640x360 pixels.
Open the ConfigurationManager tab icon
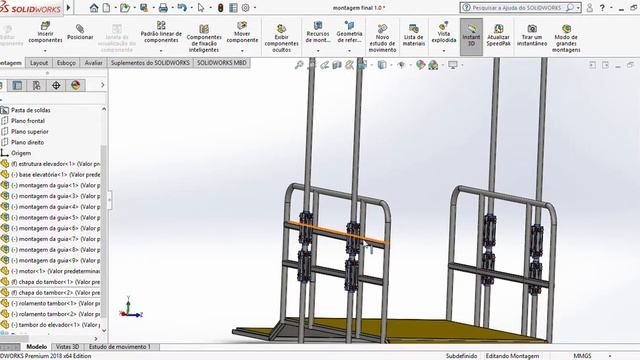36,85
